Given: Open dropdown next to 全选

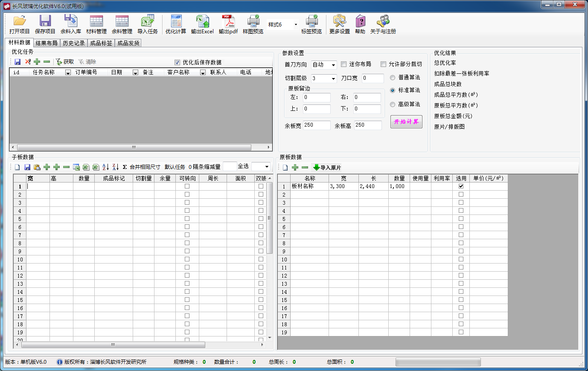Looking at the screenshot, I should pos(267,167).
